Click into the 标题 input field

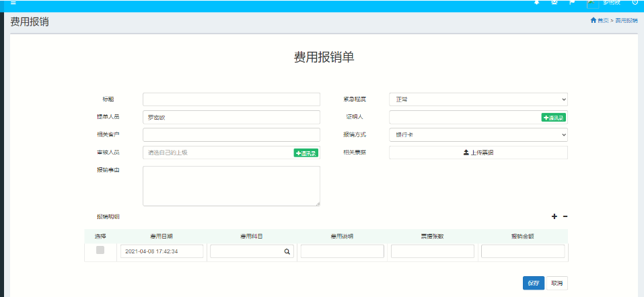pyautogui.click(x=231, y=99)
